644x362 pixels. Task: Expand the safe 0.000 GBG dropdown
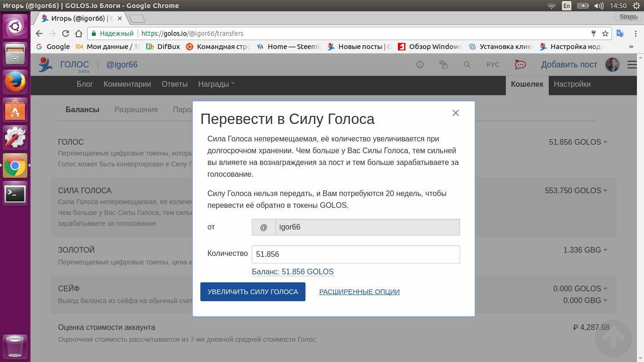coord(585,300)
